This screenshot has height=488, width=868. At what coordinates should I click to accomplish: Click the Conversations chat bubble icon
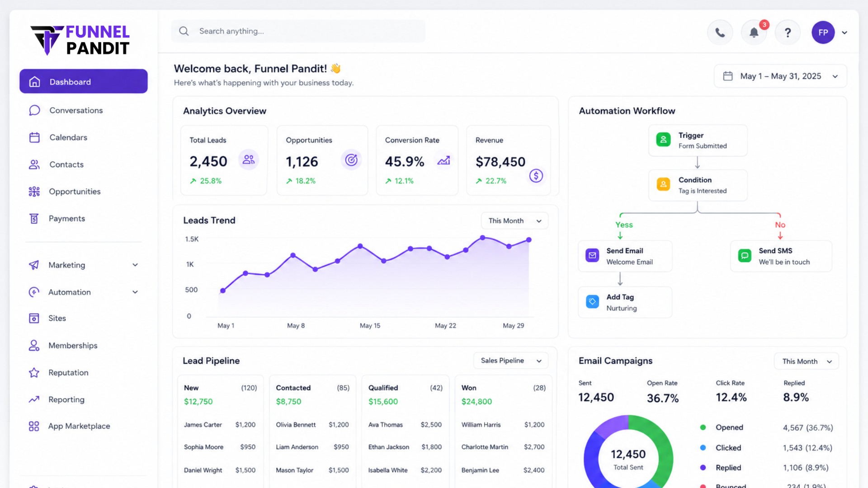pyautogui.click(x=34, y=110)
